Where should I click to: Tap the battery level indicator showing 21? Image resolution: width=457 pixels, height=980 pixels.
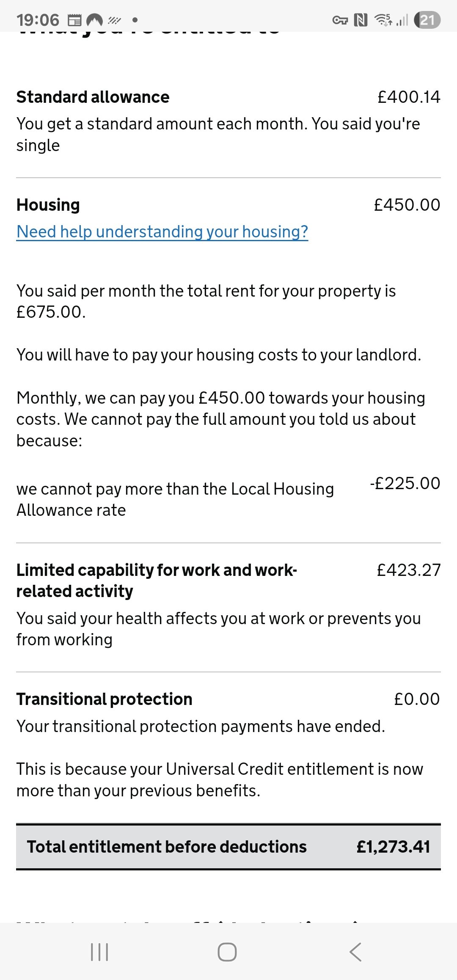pos(427,20)
